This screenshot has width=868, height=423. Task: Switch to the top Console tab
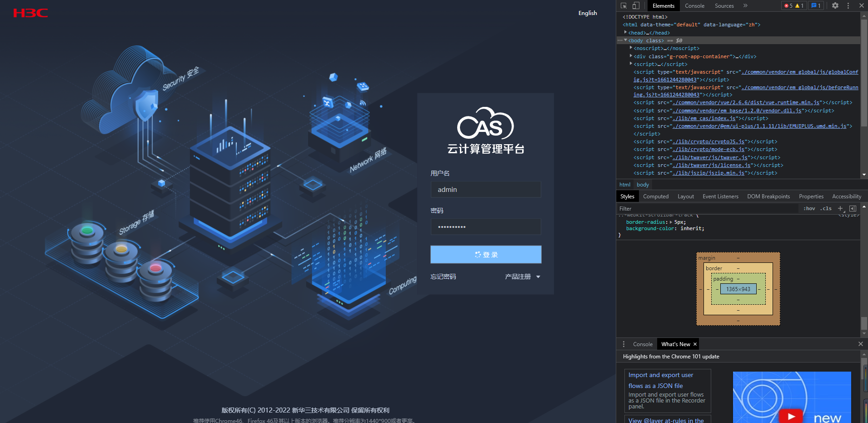pyautogui.click(x=694, y=6)
